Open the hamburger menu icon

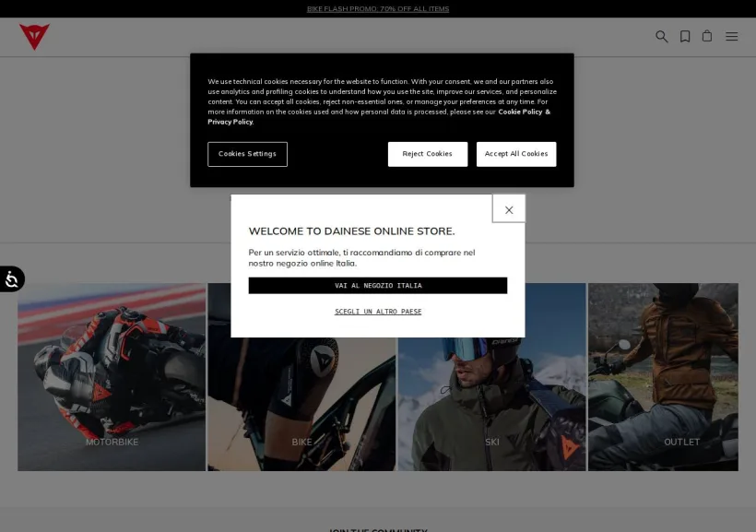(x=731, y=36)
